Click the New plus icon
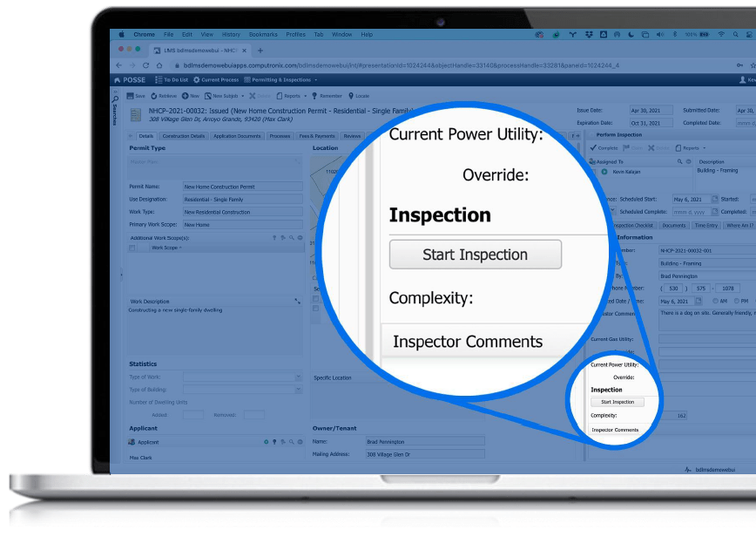 (185, 96)
